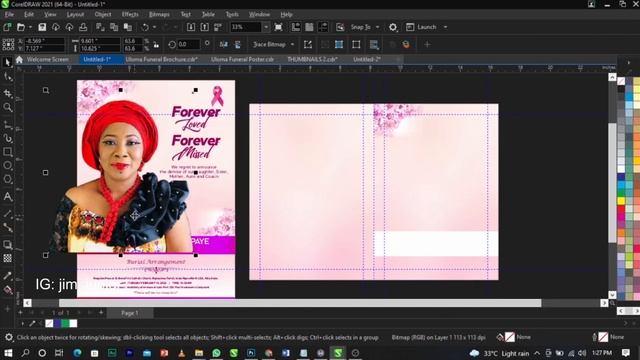Click the Launch button

(422, 27)
